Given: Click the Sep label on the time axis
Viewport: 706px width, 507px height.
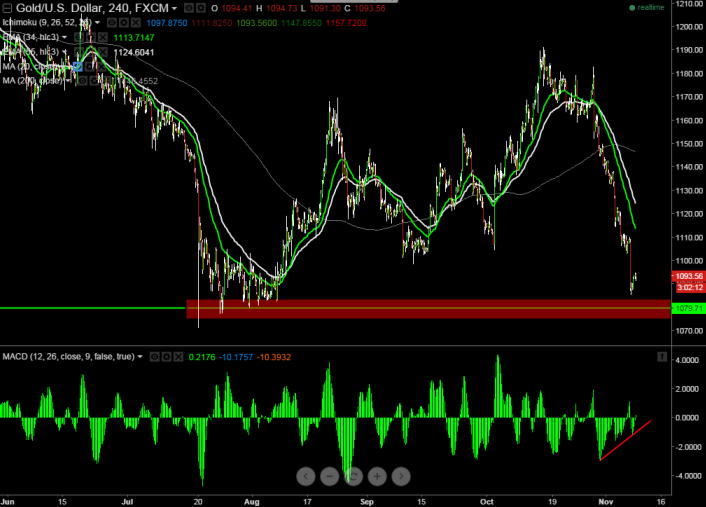Looking at the screenshot, I should pyautogui.click(x=367, y=502).
